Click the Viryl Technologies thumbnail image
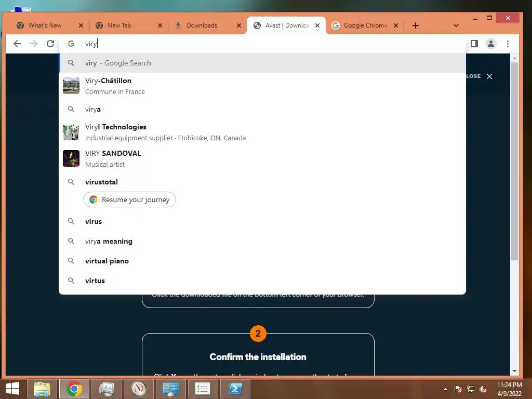Image resolution: width=532 pixels, height=399 pixels. (x=71, y=132)
